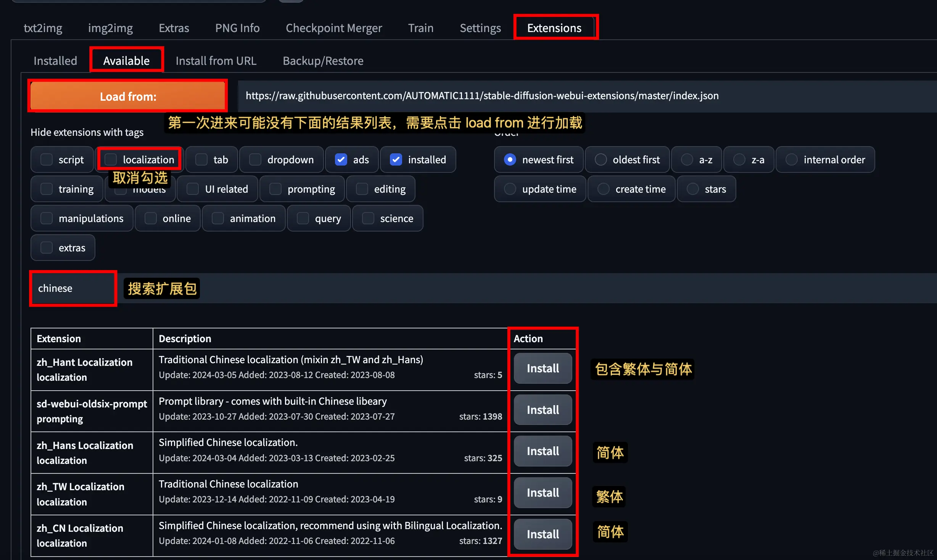Go to the Settings tab
The height and width of the screenshot is (560, 937).
(x=480, y=28)
